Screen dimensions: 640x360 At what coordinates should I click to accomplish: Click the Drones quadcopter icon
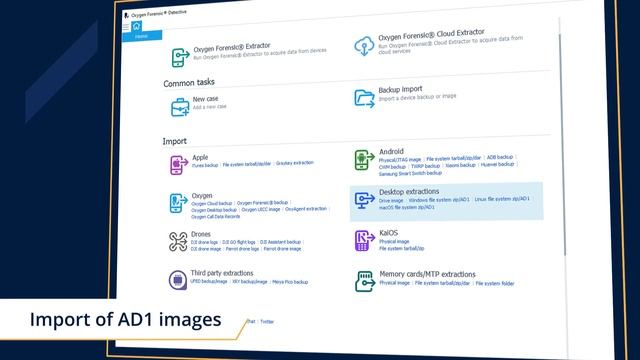coord(178,241)
